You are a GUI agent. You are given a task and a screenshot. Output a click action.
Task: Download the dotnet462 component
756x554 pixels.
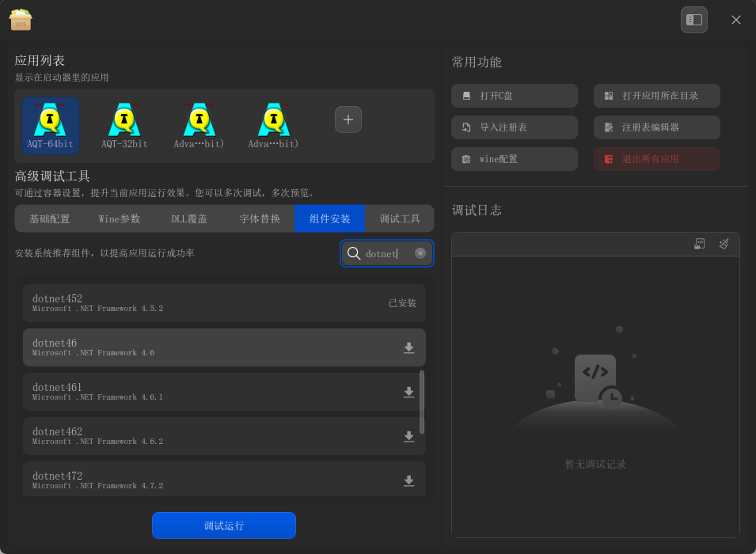pos(408,436)
